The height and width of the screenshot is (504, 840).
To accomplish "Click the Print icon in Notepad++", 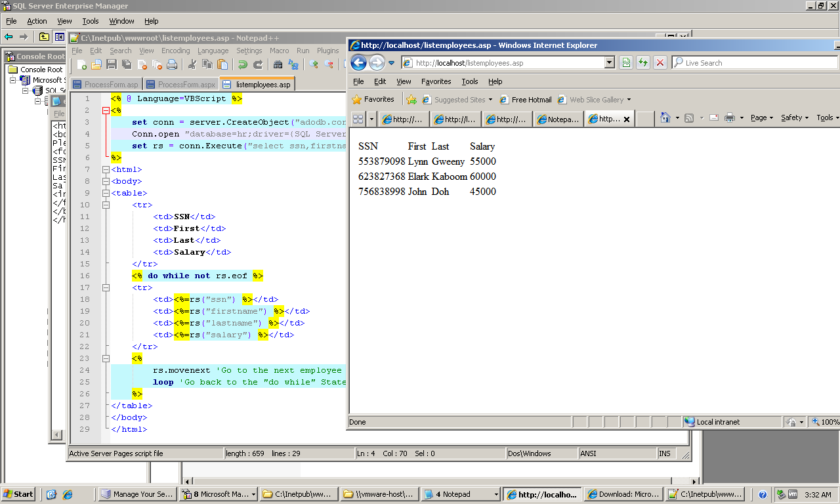I will pos(172,64).
